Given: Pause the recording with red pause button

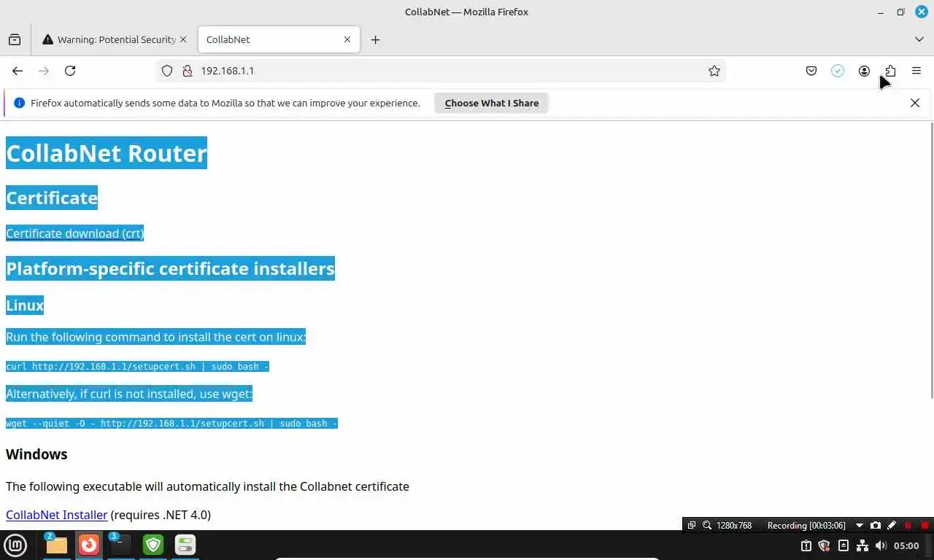Looking at the screenshot, I should (x=908, y=525).
